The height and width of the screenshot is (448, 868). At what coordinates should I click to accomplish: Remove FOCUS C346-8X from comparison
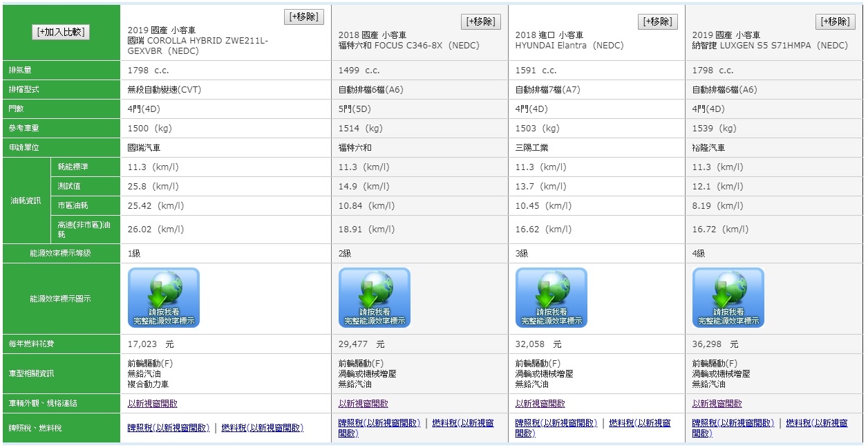pos(481,21)
